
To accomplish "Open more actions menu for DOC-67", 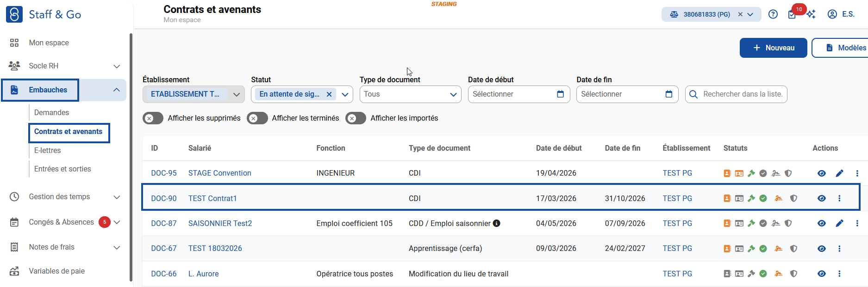I will (839, 249).
